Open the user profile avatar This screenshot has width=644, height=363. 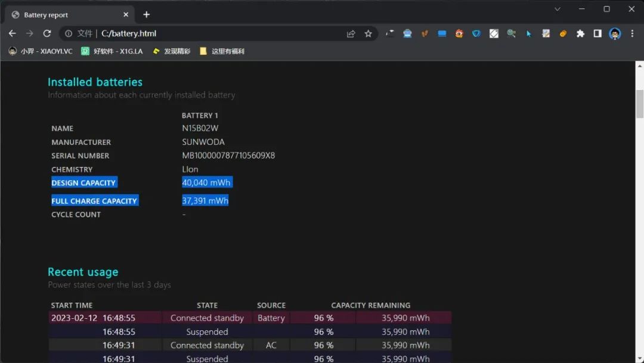(x=615, y=34)
